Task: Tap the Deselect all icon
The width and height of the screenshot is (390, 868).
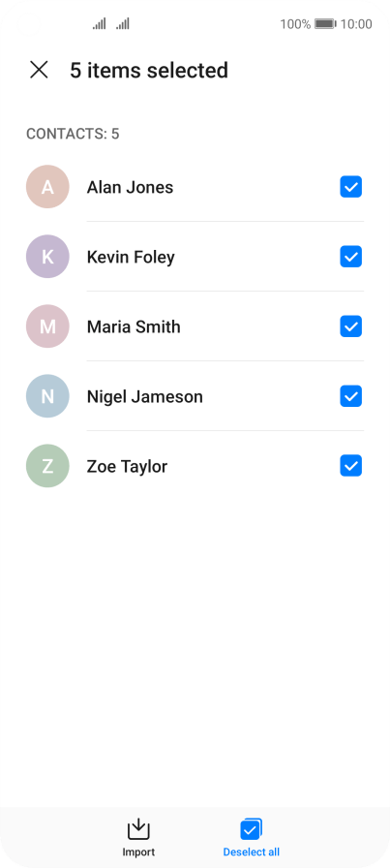Action: (252, 829)
